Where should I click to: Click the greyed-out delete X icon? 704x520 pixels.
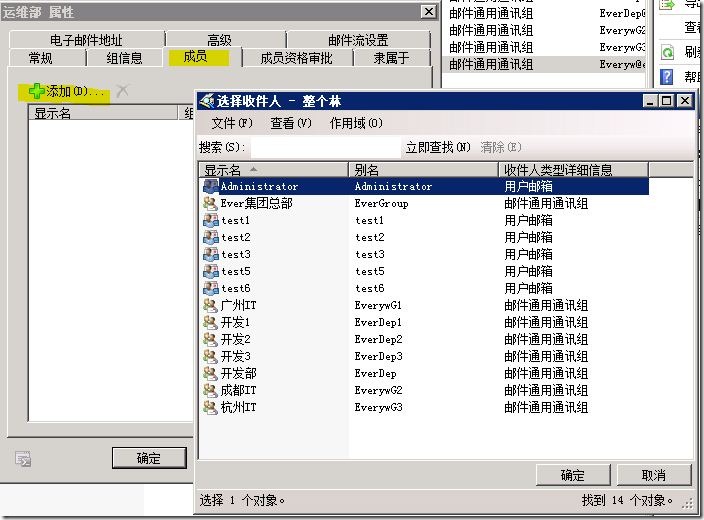[122, 91]
